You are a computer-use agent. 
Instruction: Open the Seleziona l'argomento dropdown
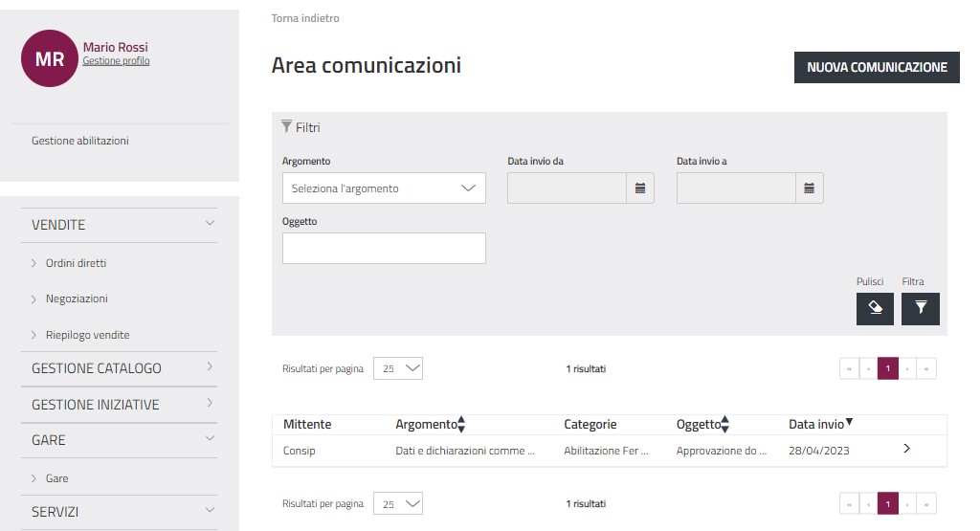(384, 188)
